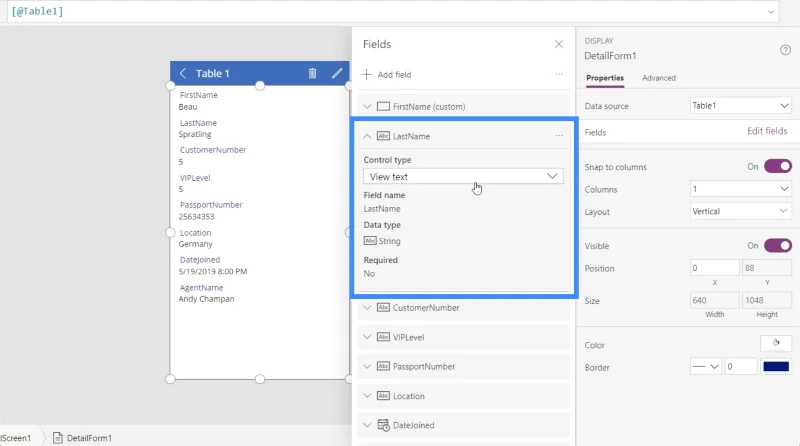Click the calendar icon next to DateJoined
The height and width of the screenshot is (446, 800).
[x=383, y=425]
